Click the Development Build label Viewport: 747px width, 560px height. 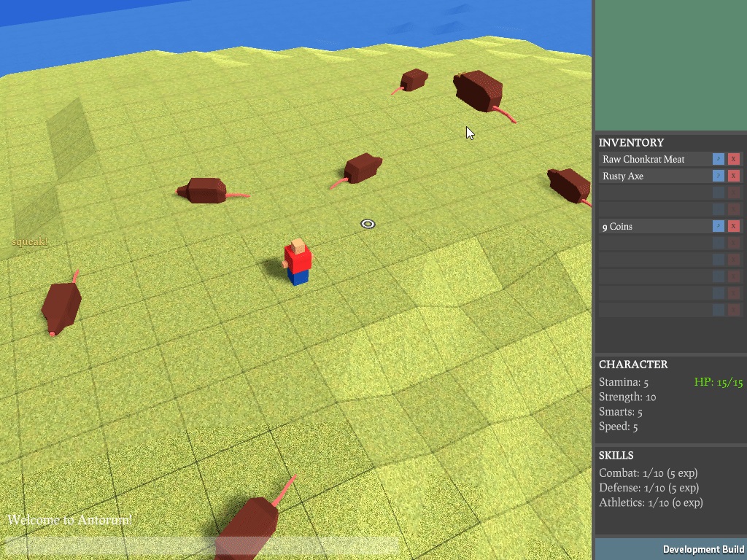point(703,549)
